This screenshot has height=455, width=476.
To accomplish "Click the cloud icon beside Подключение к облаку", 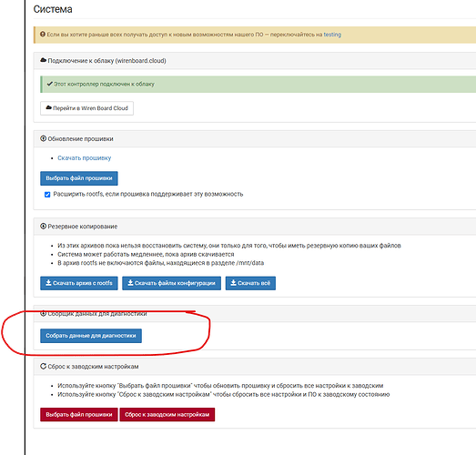I will coord(43,60).
